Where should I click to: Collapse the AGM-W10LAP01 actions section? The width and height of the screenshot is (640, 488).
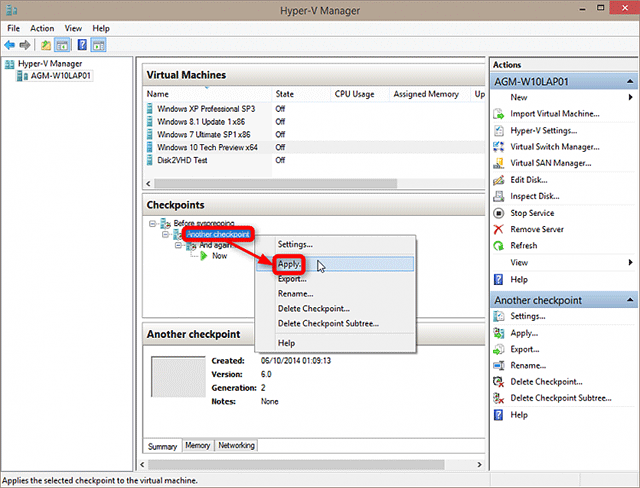coord(630,81)
